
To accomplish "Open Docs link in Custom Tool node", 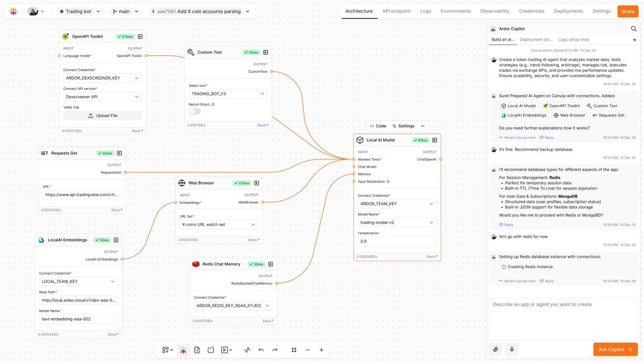I will pyautogui.click(x=262, y=125).
